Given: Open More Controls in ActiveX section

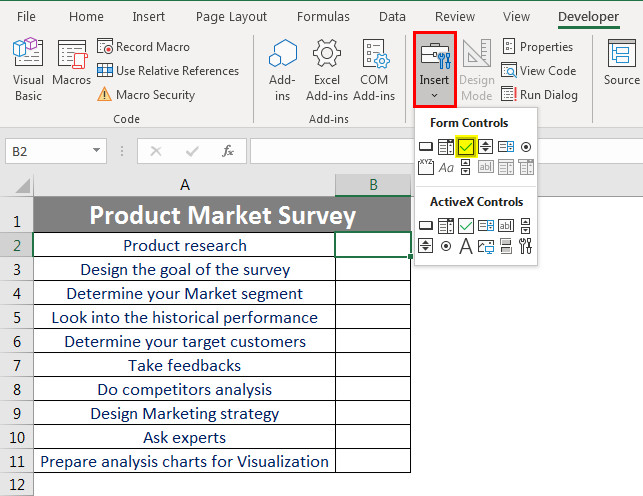Looking at the screenshot, I should pos(526,246).
